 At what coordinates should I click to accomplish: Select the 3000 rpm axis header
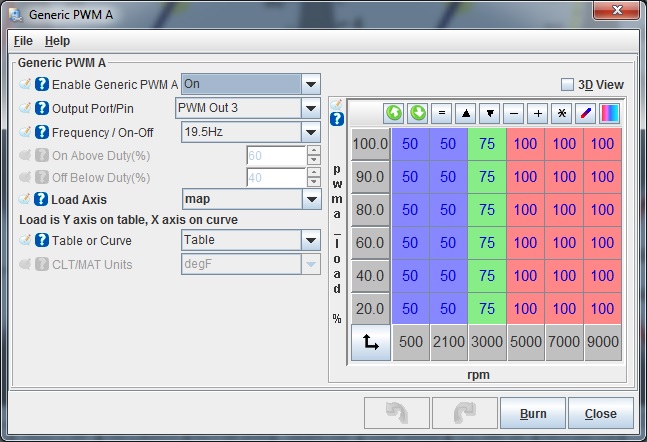click(x=487, y=342)
